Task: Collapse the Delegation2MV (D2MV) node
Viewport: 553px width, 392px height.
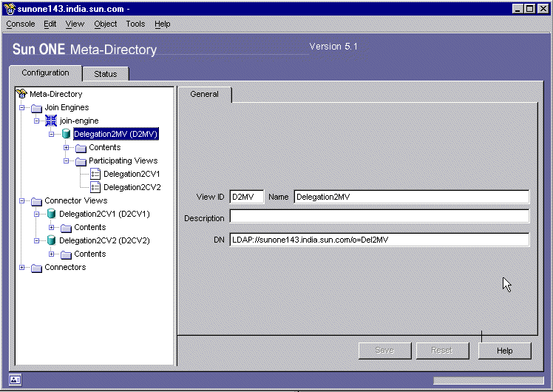Action: (52, 134)
